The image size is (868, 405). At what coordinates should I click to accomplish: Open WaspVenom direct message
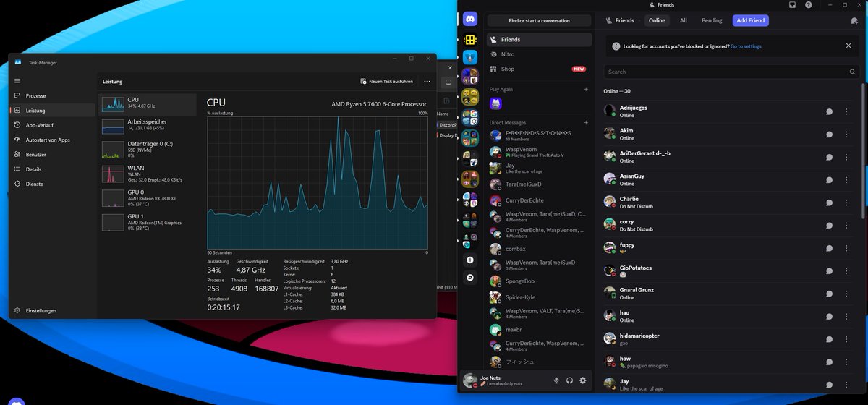pos(540,152)
